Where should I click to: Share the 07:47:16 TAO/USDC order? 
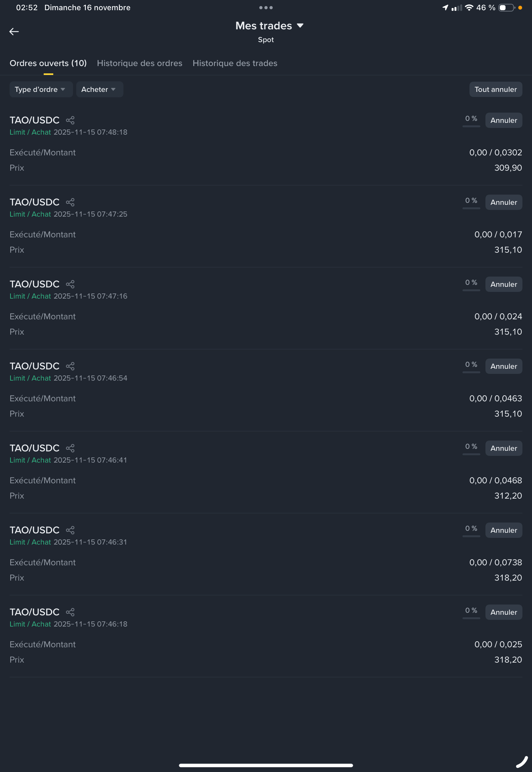(x=70, y=284)
